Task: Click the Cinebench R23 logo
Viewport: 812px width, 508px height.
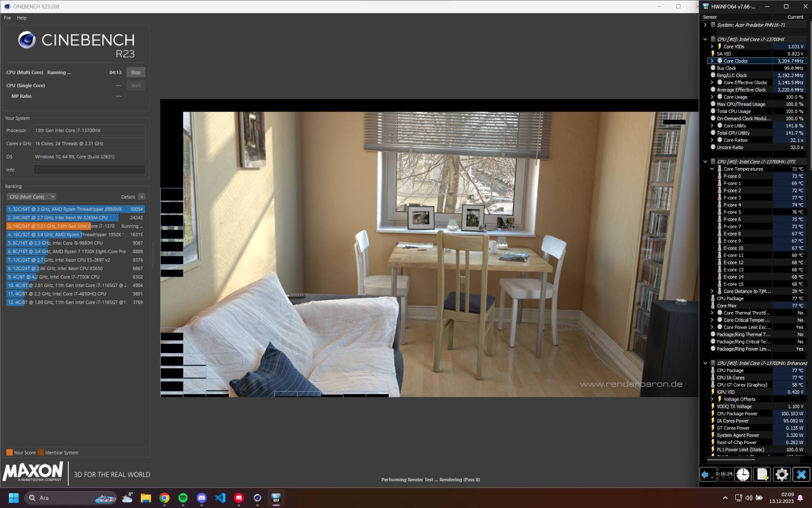Action: point(77,44)
